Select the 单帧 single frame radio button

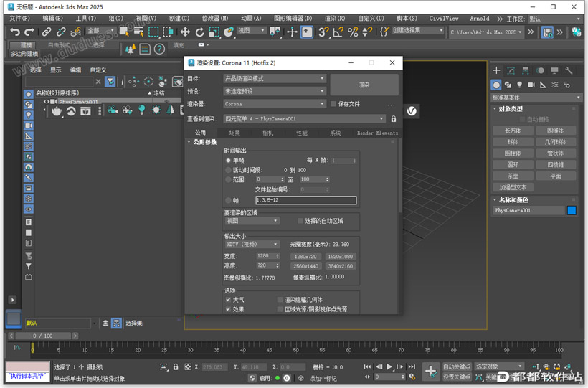[x=228, y=160]
